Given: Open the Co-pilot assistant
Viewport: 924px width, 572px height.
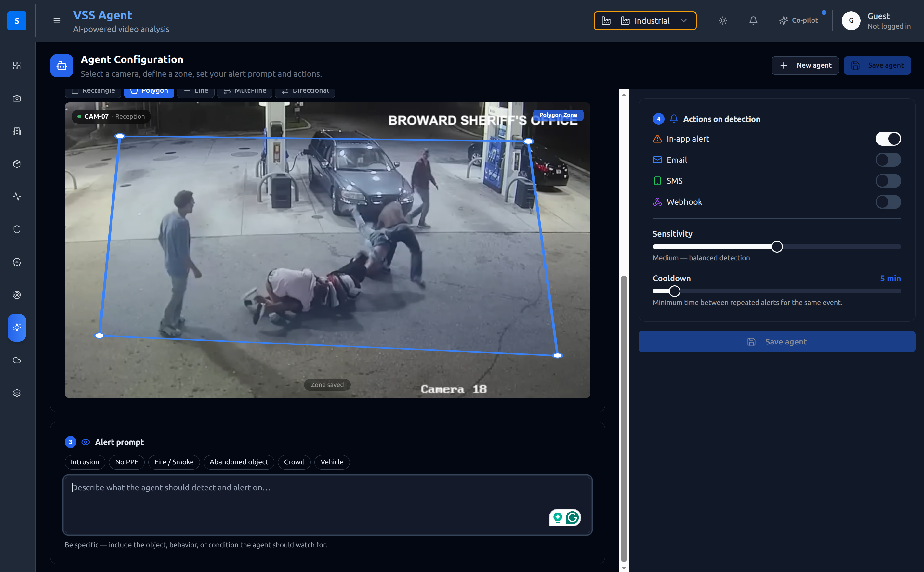Looking at the screenshot, I should coord(799,20).
